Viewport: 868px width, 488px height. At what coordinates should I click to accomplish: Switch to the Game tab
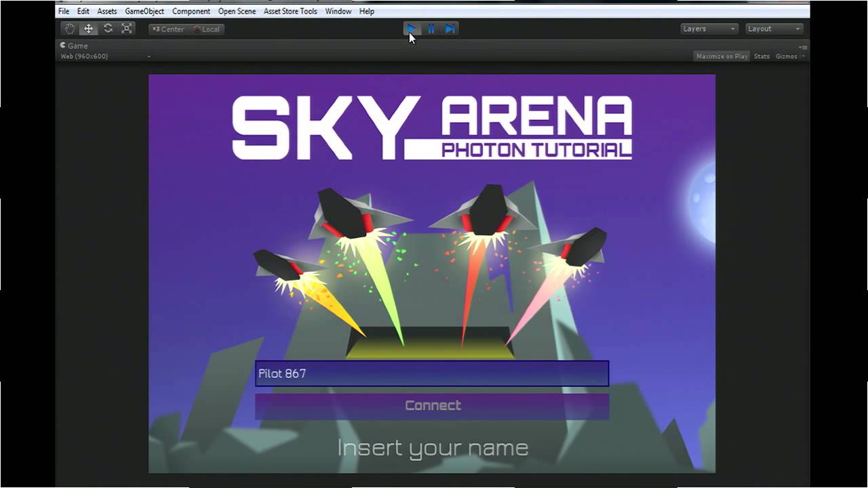(x=74, y=45)
